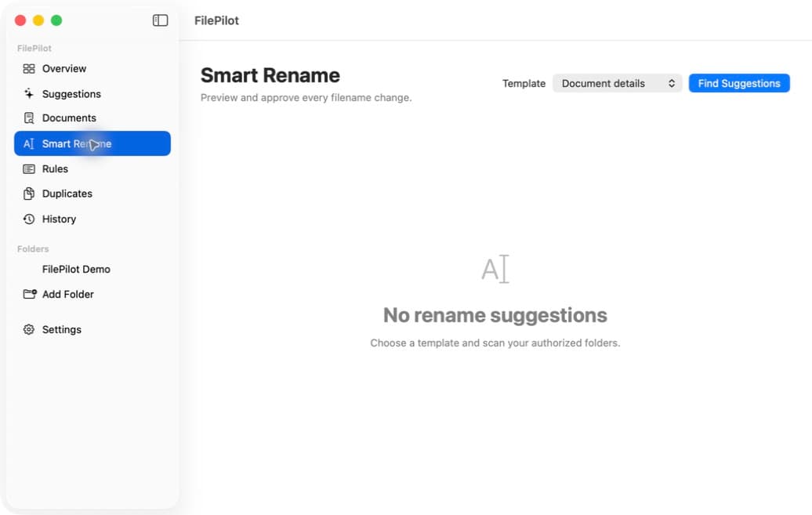
Task: Open Overview in the sidebar
Action: (92, 68)
